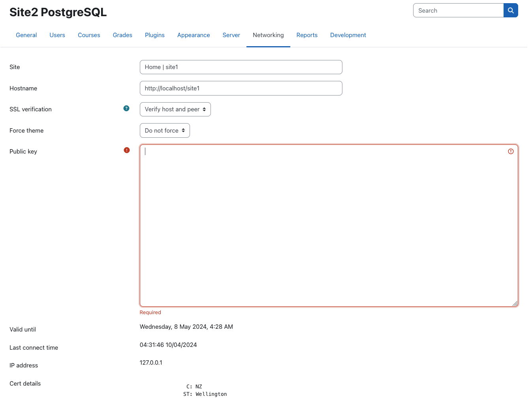The height and width of the screenshot is (399, 532).
Task: Open SSL verification help icon
Action: tap(126, 108)
